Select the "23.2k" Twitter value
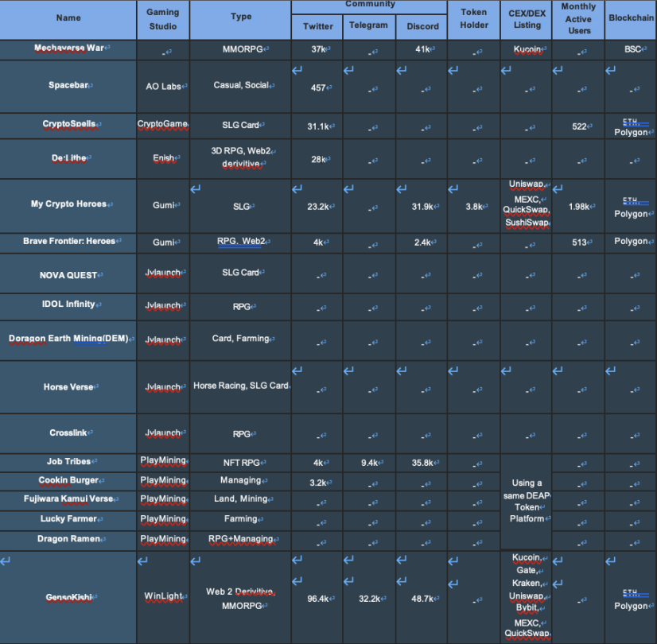 pyautogui.click(x=318, y=207)
